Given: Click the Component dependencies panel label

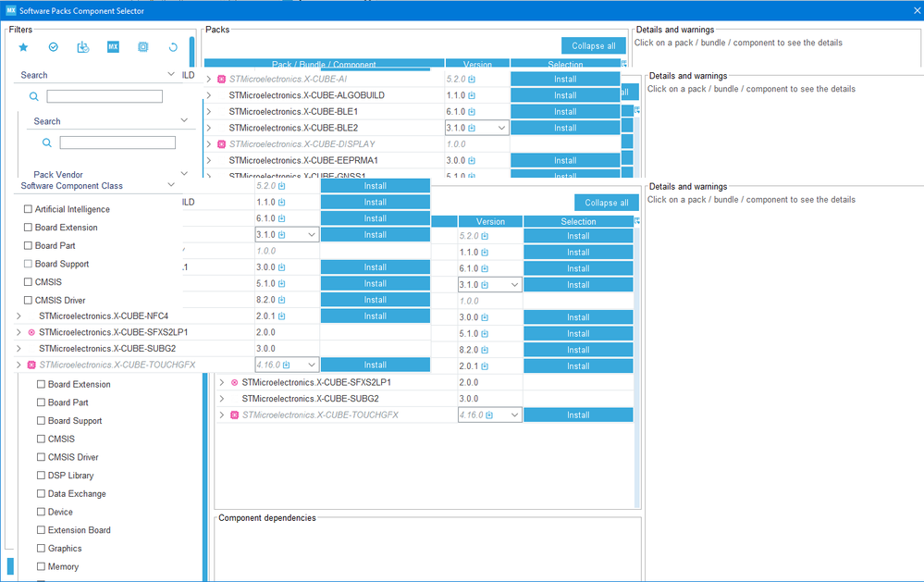Looking at the screenshot, I should click(267, 518).
